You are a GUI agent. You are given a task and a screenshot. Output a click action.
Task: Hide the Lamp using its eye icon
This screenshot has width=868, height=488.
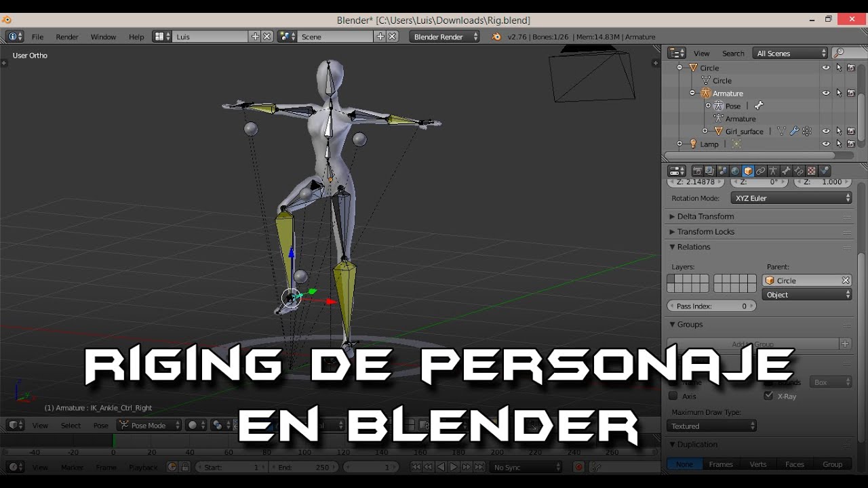pos(826,144)
